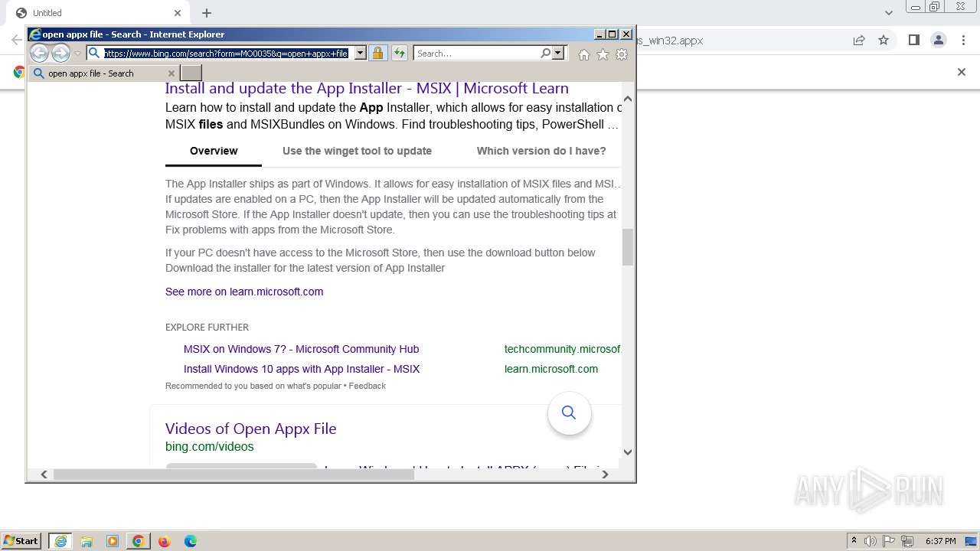Click IE vertical scrollbar down arrow
Screen dimensions: 980x551
(628, 452)
